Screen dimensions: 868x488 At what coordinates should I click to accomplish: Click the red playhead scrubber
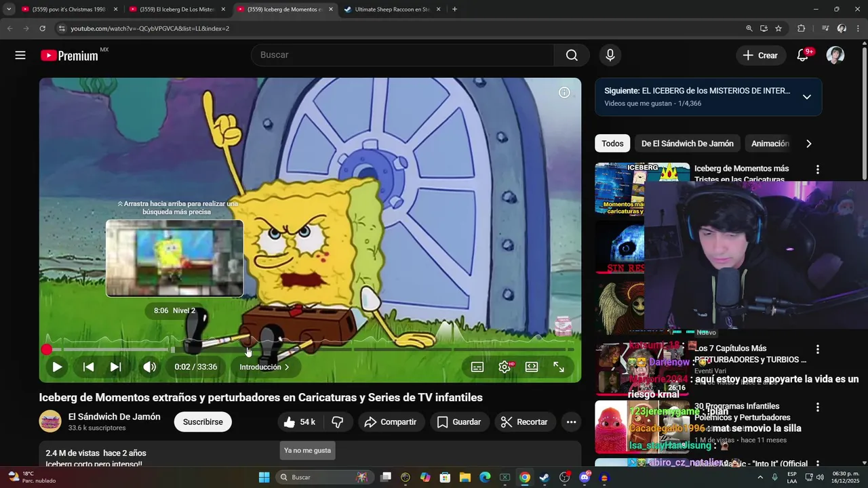pos(46,350)
